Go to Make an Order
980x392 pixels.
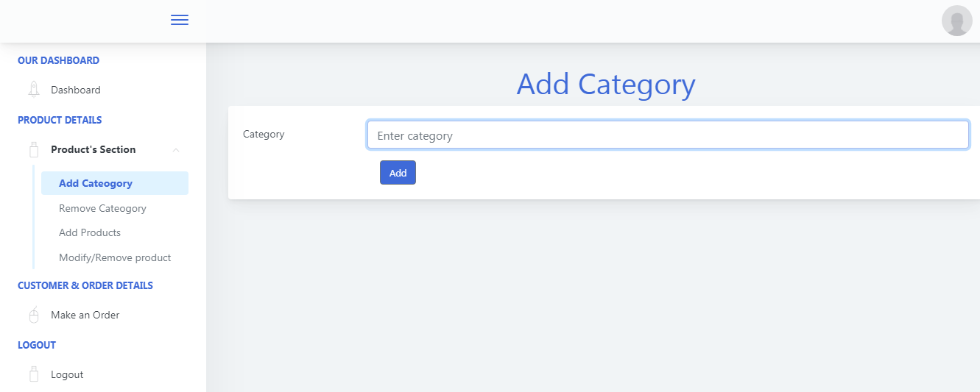(x=85, y=315)
